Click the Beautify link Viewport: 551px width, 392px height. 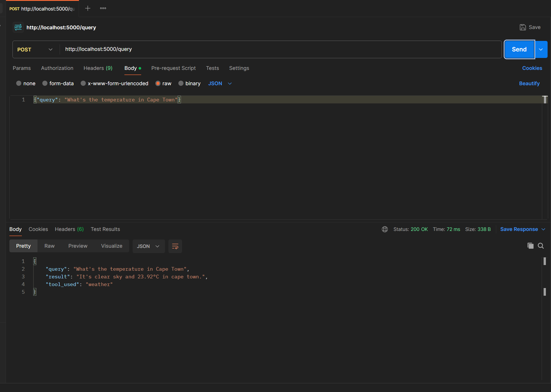tap(529, 84)
